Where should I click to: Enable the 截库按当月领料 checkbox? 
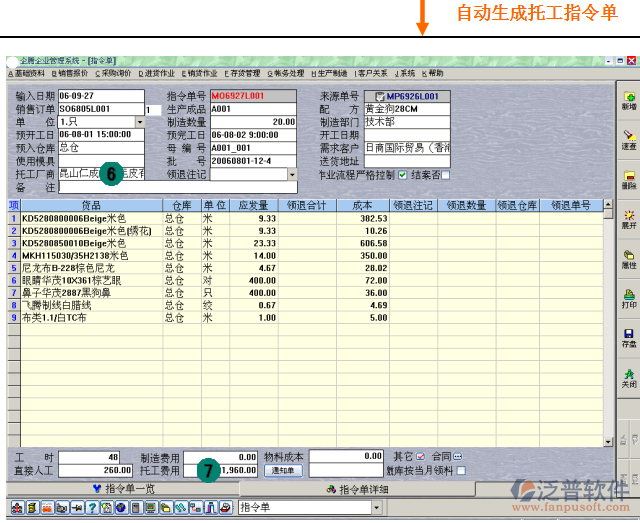pyautogui.click(x=460, y=470)
